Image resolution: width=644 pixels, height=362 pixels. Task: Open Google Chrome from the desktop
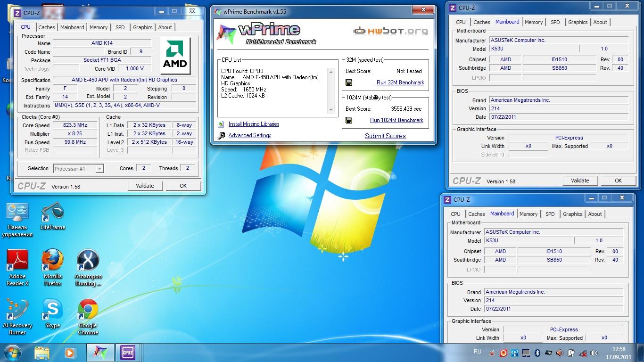pos(88,317)
